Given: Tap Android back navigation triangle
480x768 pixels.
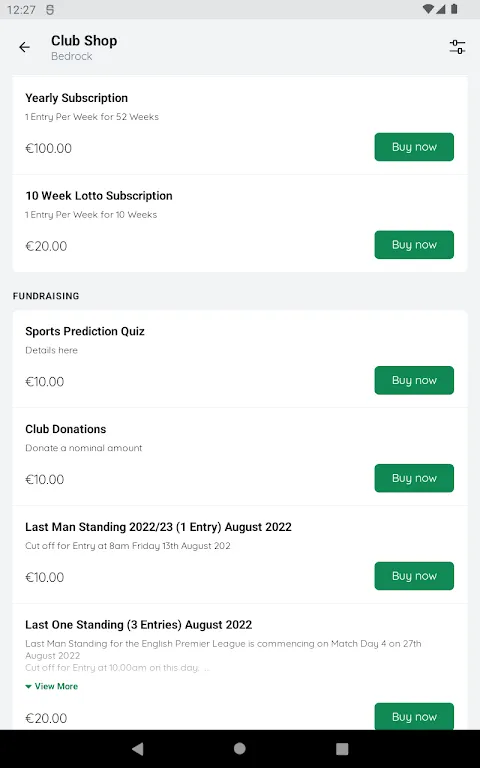Looking at the screenshot, I should 138,748.
